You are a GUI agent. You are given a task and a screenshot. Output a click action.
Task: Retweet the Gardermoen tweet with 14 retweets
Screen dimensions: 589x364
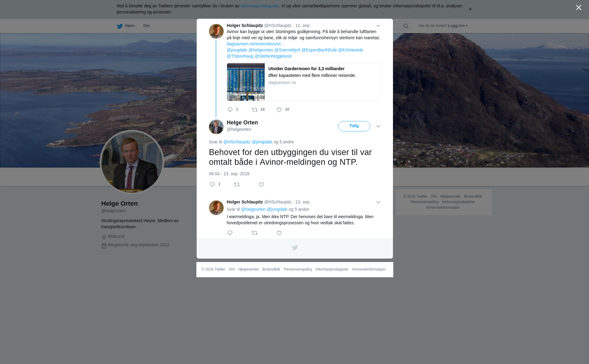[255, 110]
